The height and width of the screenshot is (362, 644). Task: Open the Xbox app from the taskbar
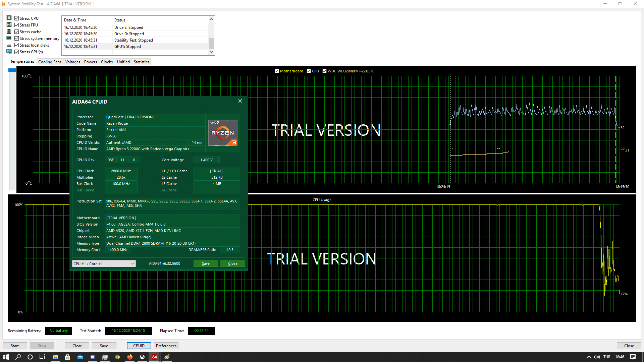point(142,357)
